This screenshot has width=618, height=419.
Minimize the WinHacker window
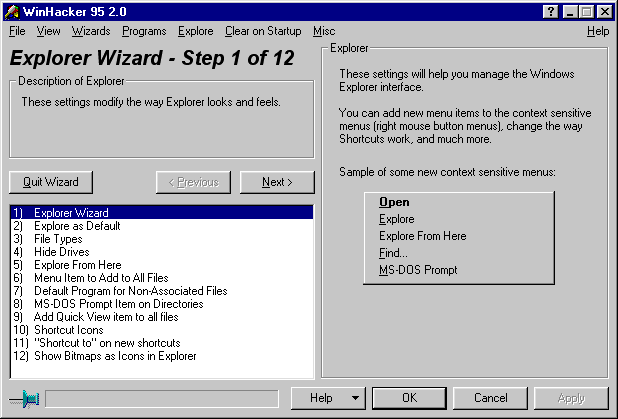[570, 12]
